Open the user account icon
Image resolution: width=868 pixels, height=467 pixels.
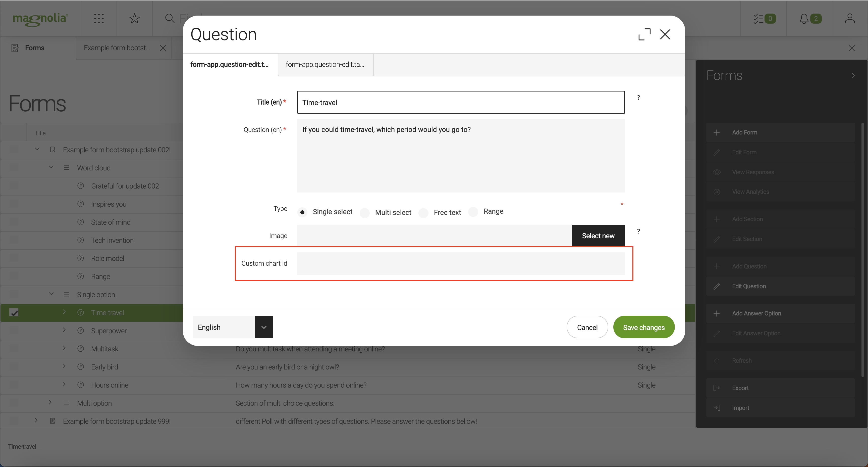tap(850, 19)
